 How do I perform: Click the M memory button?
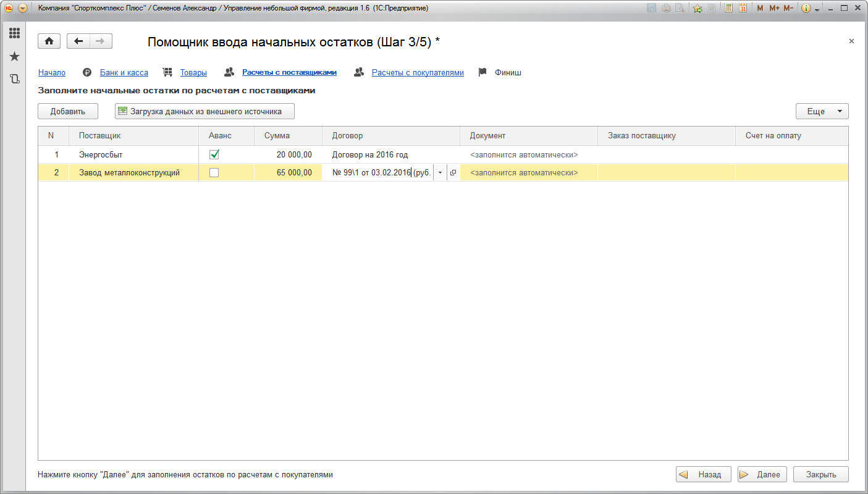coord(760,8)
